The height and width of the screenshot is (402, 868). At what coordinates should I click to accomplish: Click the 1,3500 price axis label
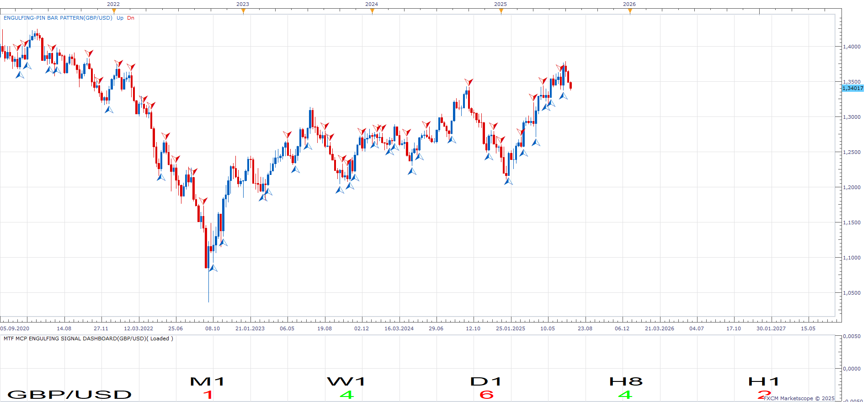[x=852, y=82]
